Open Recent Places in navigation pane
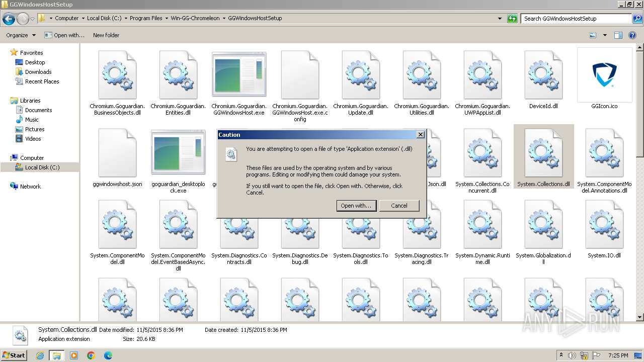The image size is (644, 362). pyautogui.click(x=42, y=81)
